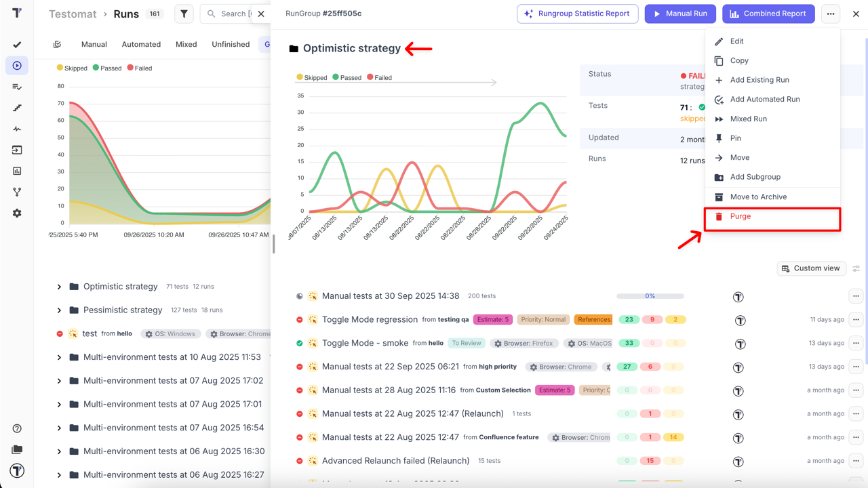Open the filter icon beside Runs
868x488 pixels.
[184, 14]
